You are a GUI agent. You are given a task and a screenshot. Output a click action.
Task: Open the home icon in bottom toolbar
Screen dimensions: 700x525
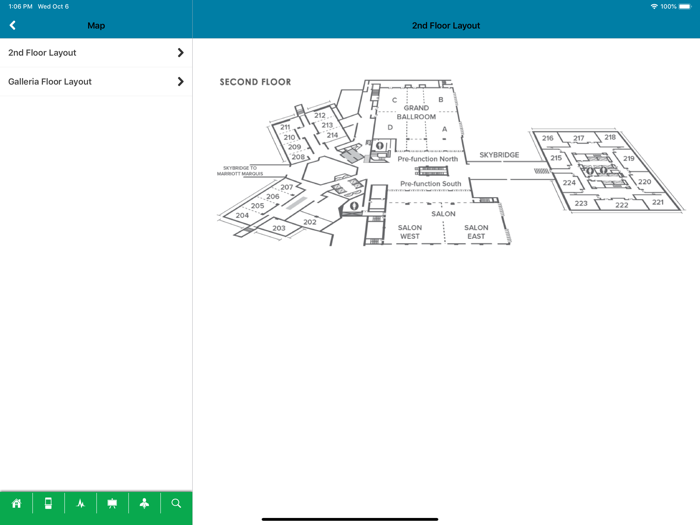pos(17,504)
